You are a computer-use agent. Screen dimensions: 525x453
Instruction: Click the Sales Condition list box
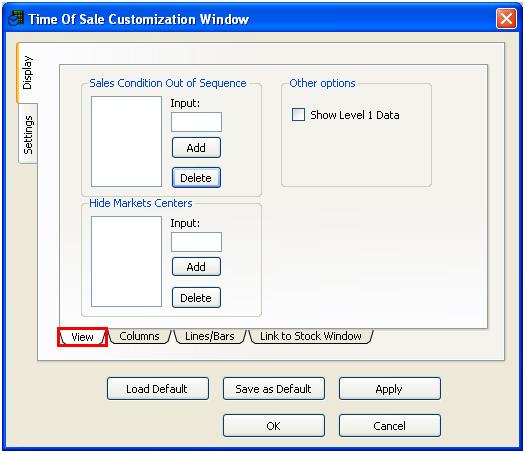point(127,141)
